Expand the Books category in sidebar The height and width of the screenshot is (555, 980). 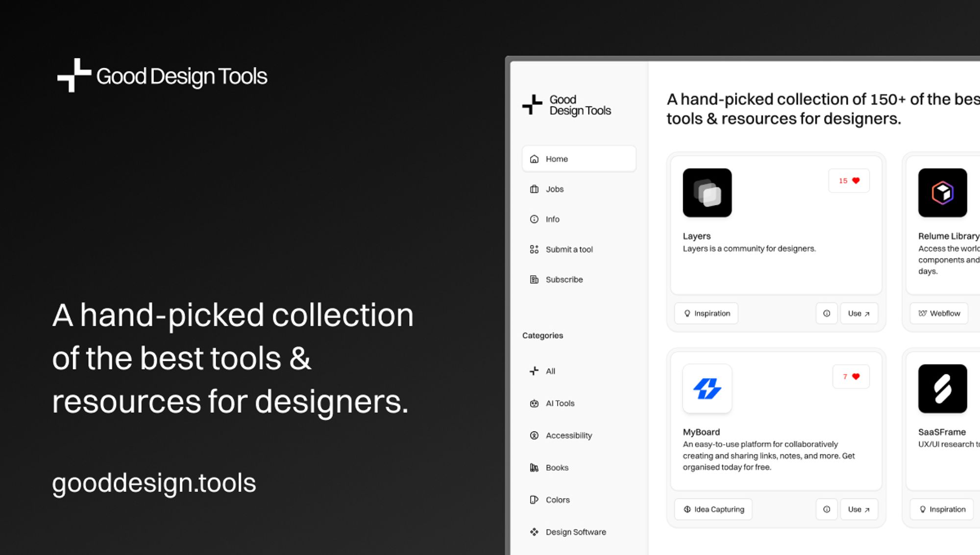pyautogui.click(x=557, y=467)
